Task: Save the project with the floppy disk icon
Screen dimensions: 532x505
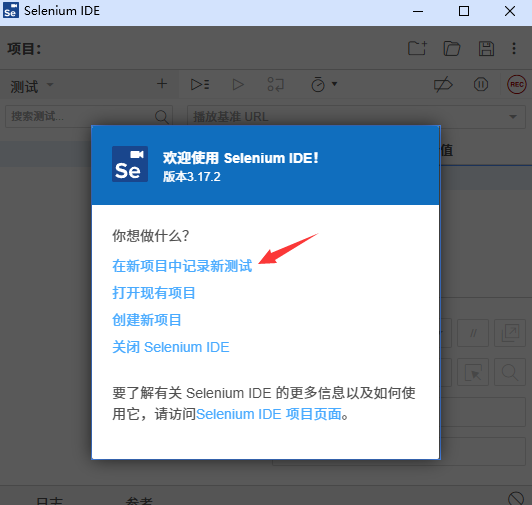Action: (486, 49)
